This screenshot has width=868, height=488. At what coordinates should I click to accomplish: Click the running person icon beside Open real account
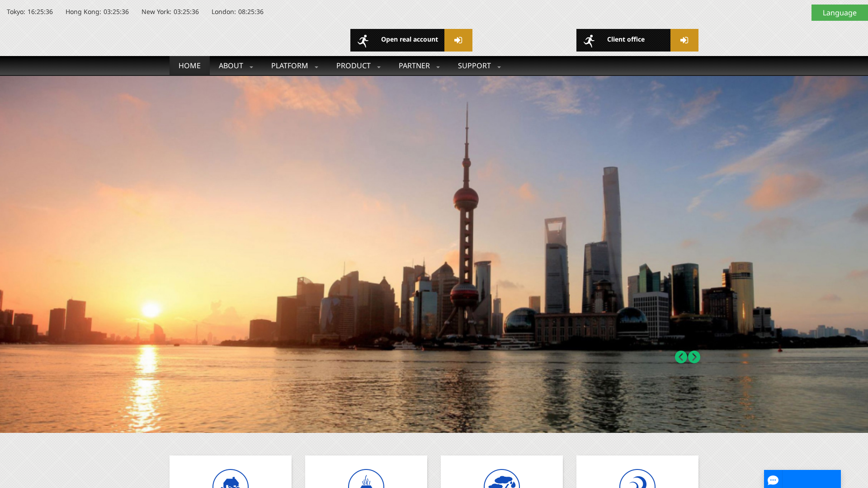pyautogui.click(x=363, y=40)
